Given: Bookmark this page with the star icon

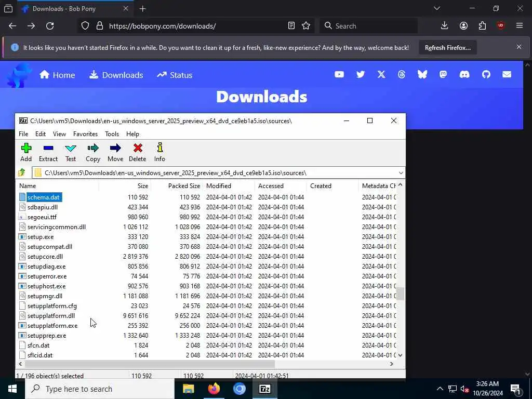Looking at the screenshot, I should pyautogui.click(x=306, y=26).
